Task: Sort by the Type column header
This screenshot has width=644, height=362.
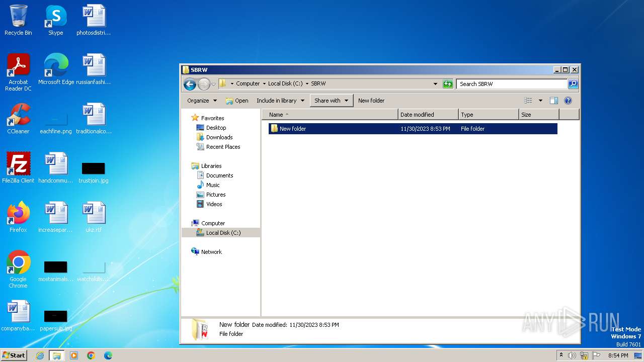Action: click(x=489, y=115)
